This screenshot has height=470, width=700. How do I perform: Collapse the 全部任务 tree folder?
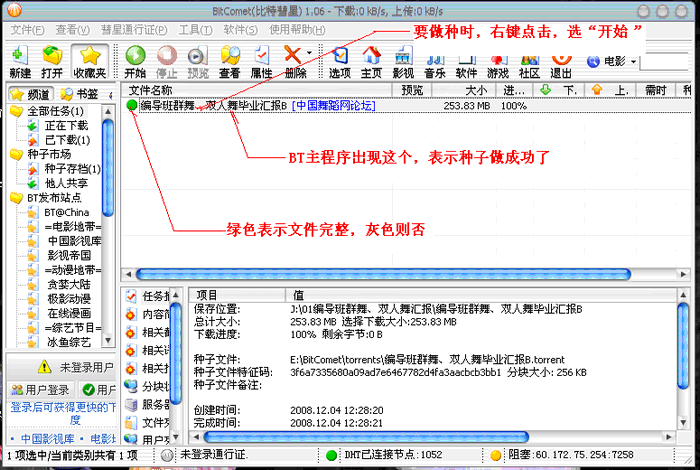[x=15, y=111]
